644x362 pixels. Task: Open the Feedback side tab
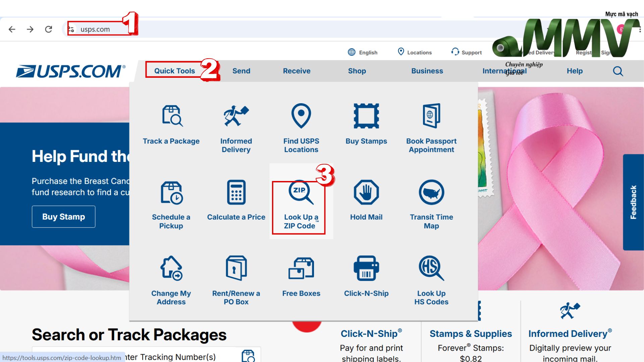[x=633, y=202]
